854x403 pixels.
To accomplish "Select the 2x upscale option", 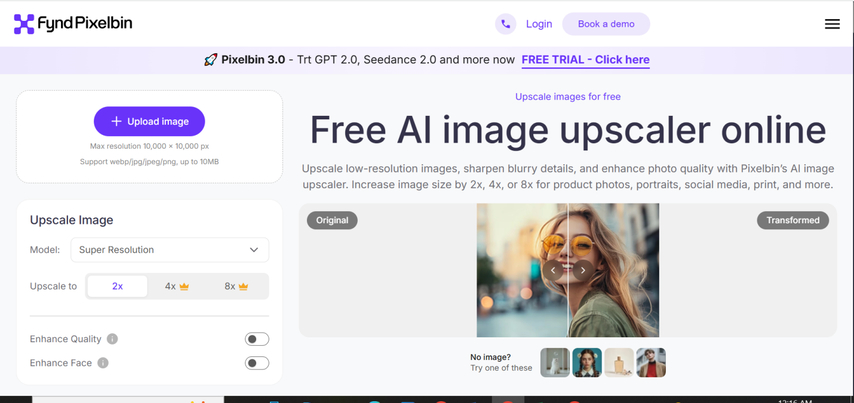I will click(117, 286).
